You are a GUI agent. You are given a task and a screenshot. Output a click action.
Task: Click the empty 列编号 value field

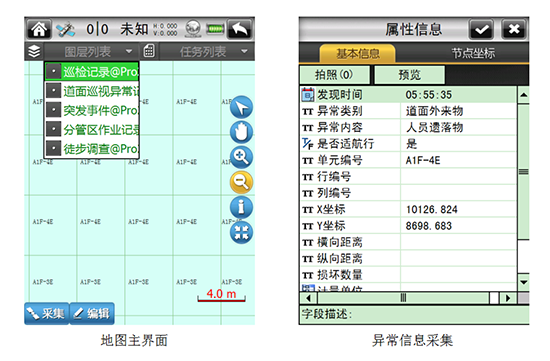pos(458,193)
